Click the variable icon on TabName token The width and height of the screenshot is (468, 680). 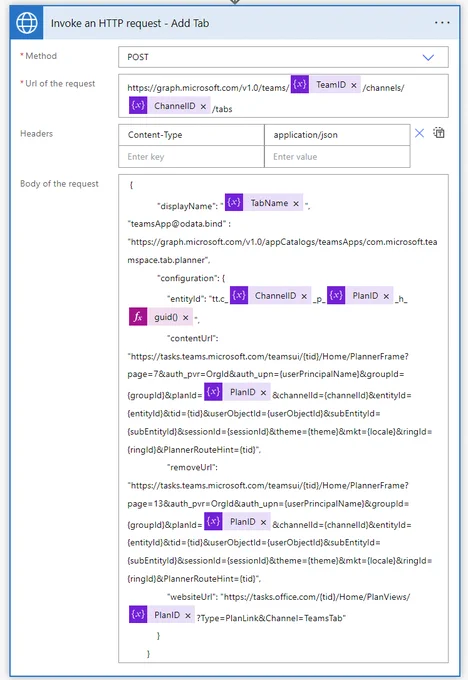[x=234, y=203]
